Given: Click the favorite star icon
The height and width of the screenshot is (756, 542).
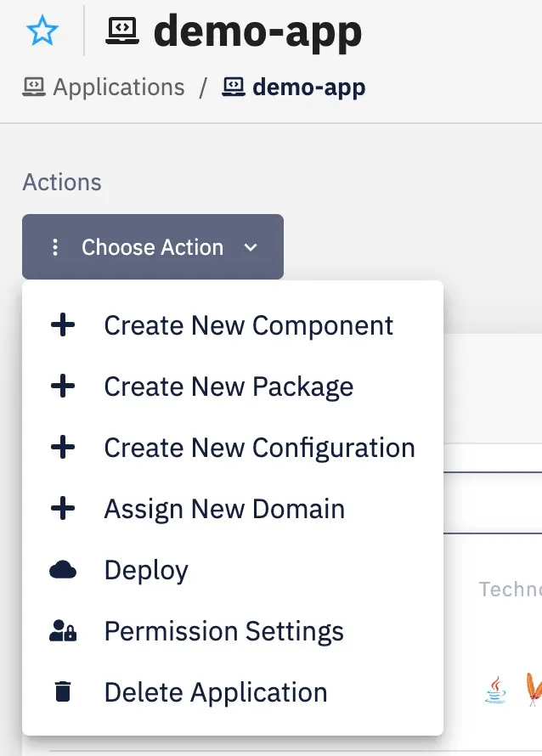Looking at the screenshot, I should (42, 31).
